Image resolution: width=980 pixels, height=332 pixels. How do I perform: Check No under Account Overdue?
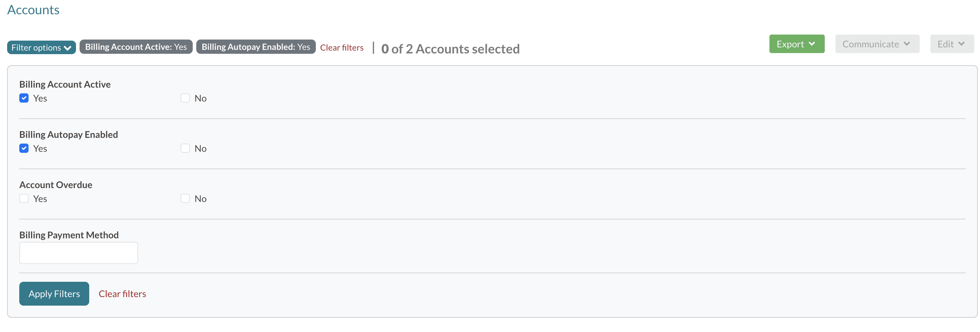click(x=185, y=198)
